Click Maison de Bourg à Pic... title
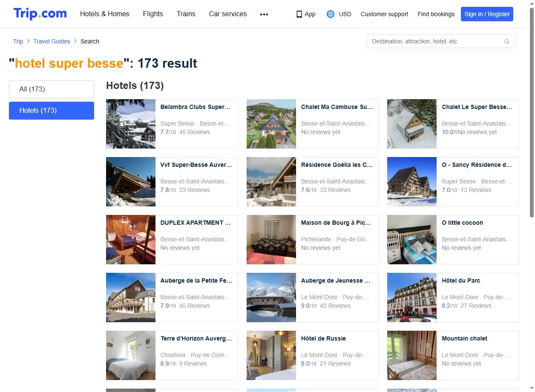 click(x=336, y=223)
